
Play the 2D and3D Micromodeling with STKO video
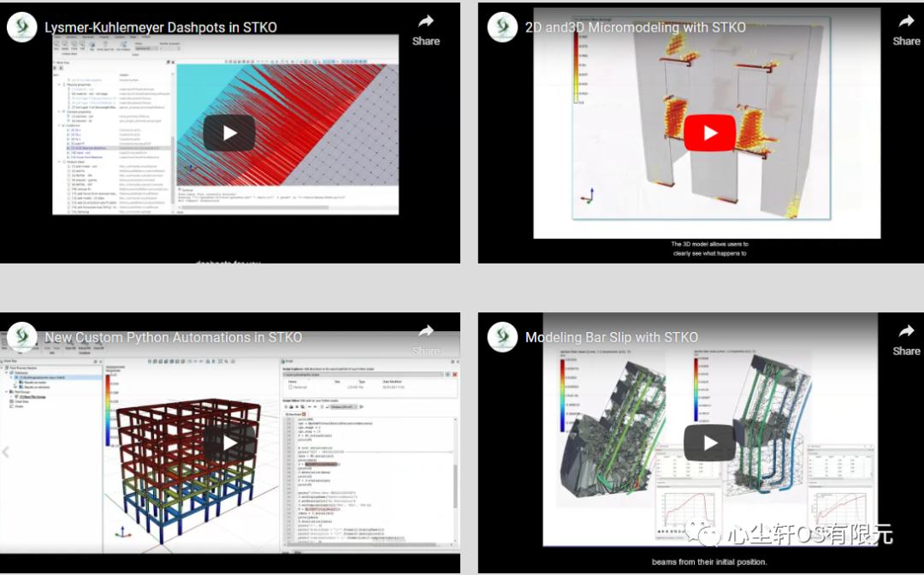pos(709,133)
